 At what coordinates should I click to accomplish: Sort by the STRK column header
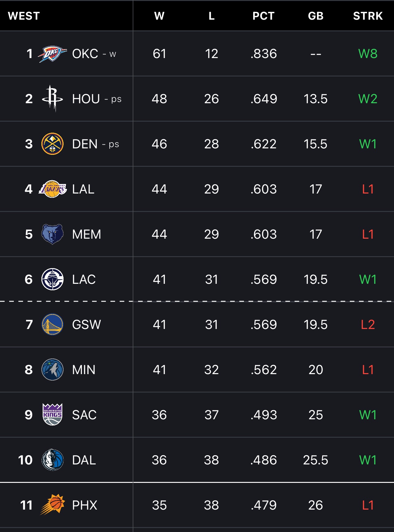[368, 16]
